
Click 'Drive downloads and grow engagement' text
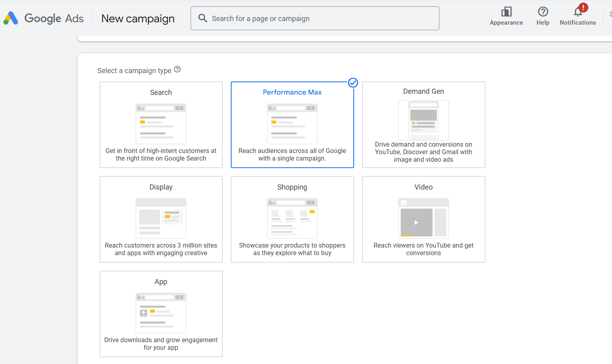(161, 344)
